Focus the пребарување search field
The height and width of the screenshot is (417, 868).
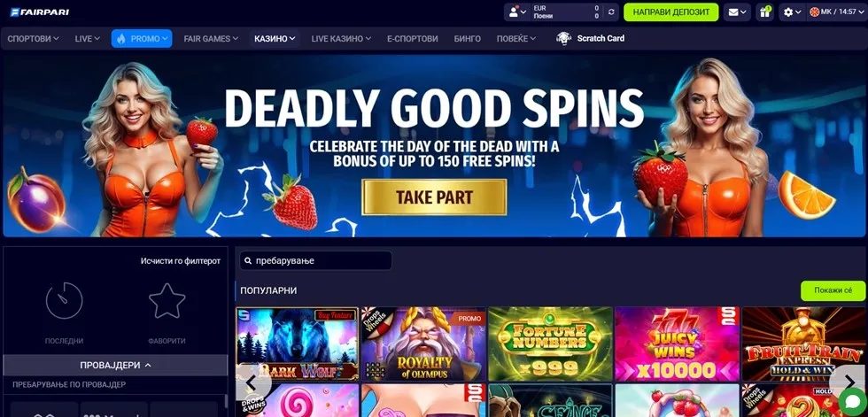pos(315,260)
